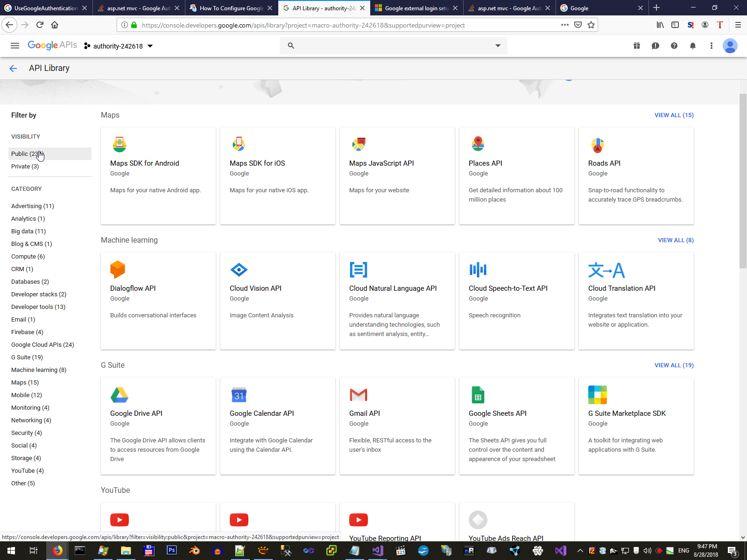This screenshot has width=747, height=560.
Task: Open Photoshop from the taskbar
Action: point(171,551)
